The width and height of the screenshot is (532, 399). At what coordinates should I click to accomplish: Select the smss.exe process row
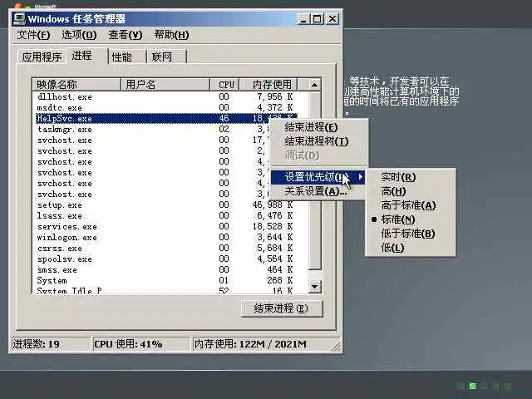coord(165,269)
